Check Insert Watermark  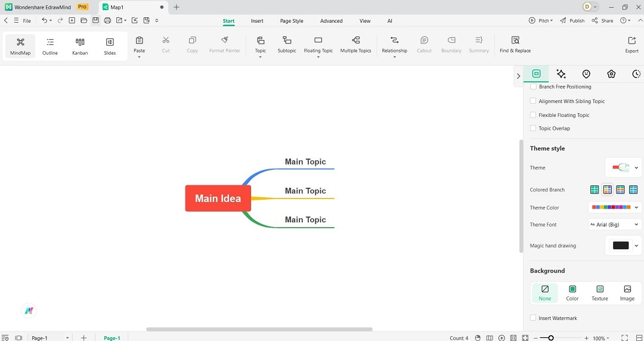pyautogui.click(x=533, y=318)
